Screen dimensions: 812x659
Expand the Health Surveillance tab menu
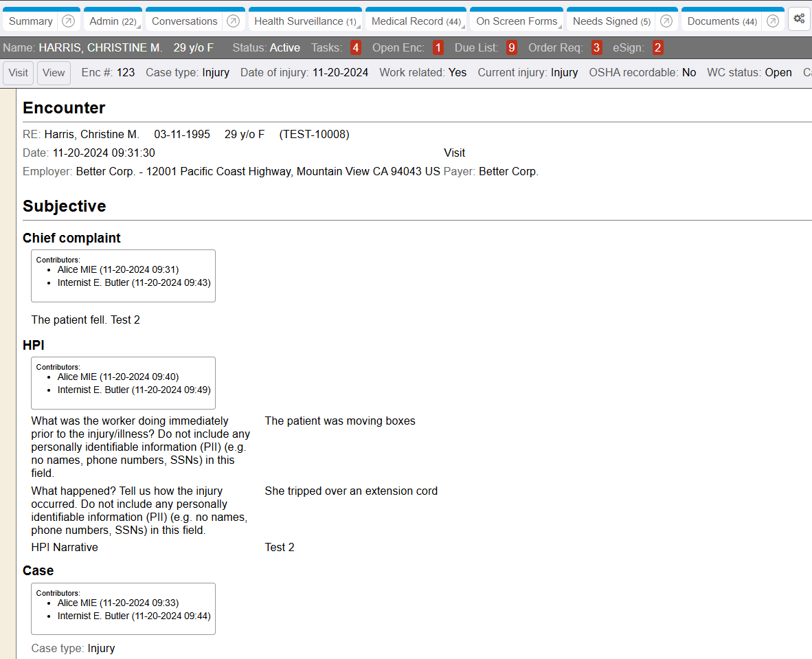pos(305,21)
